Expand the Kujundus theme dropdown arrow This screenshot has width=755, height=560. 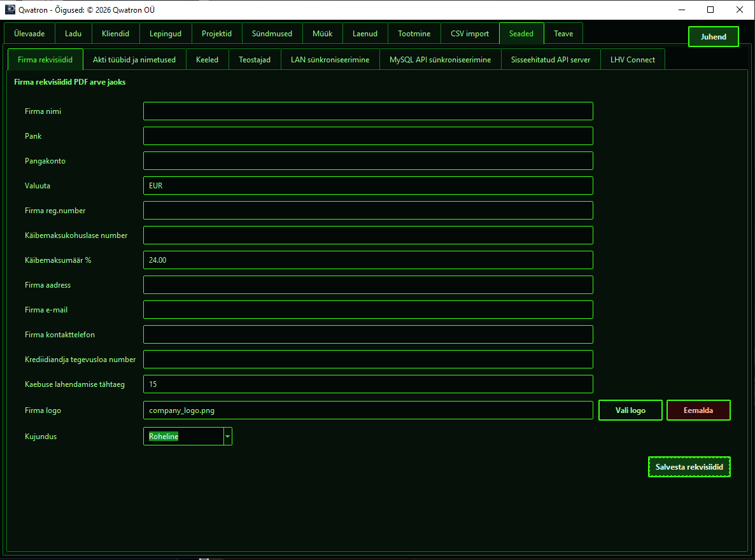pyautogui.click(x=227, y=437)
